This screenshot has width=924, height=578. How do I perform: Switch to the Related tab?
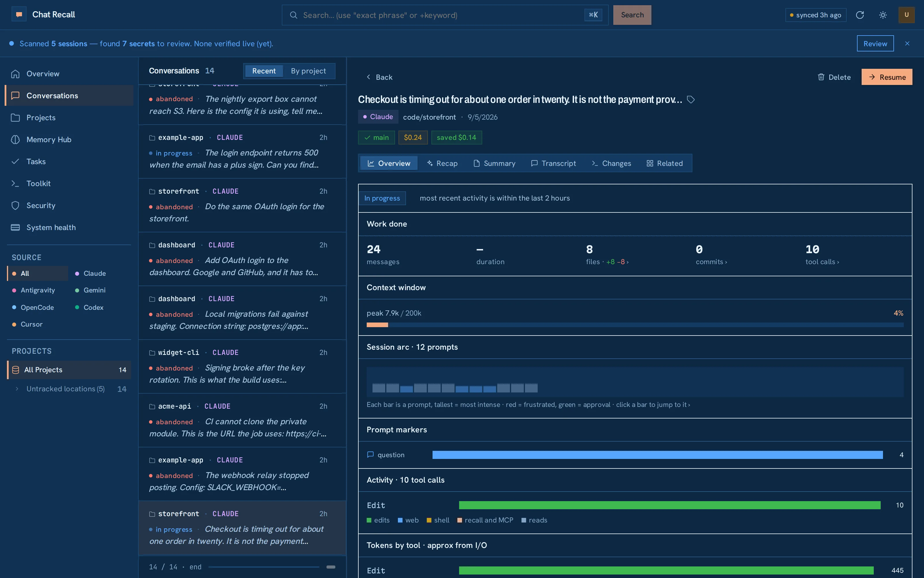coord(665,163)
